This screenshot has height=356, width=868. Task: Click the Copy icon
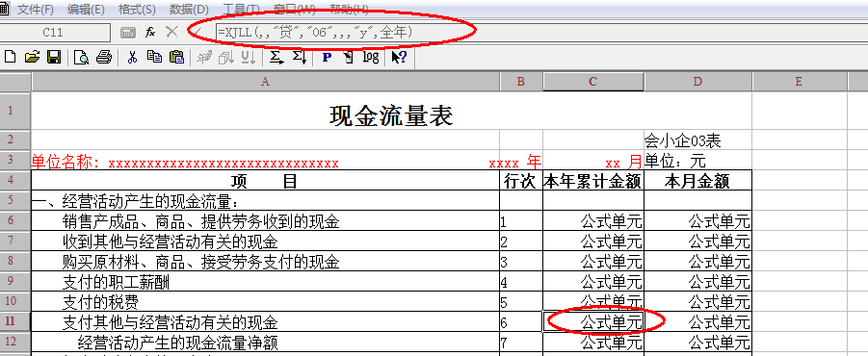(154, 57)
